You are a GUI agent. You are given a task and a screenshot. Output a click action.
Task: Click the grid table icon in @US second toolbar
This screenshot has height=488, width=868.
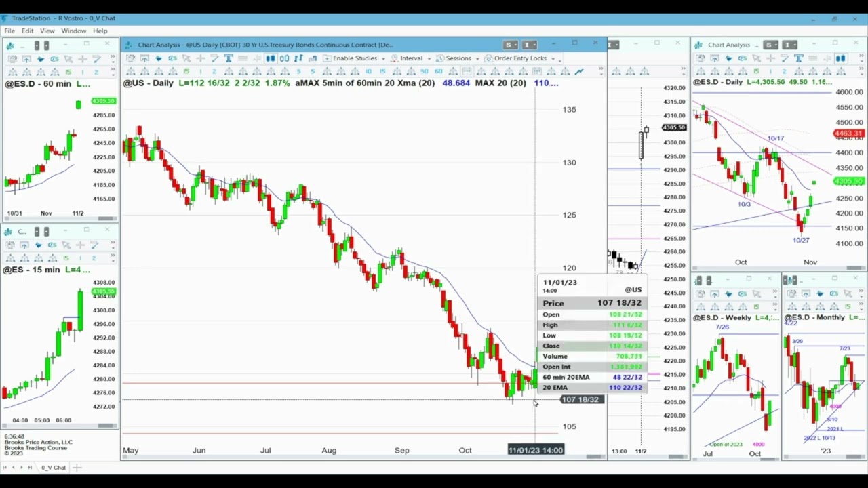point(467,71)
